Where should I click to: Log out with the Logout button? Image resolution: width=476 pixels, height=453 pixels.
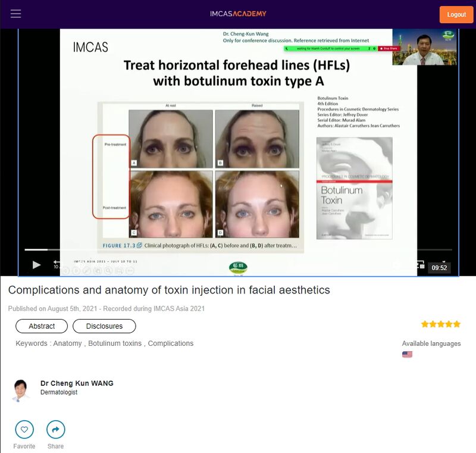(x=456, y=14)
